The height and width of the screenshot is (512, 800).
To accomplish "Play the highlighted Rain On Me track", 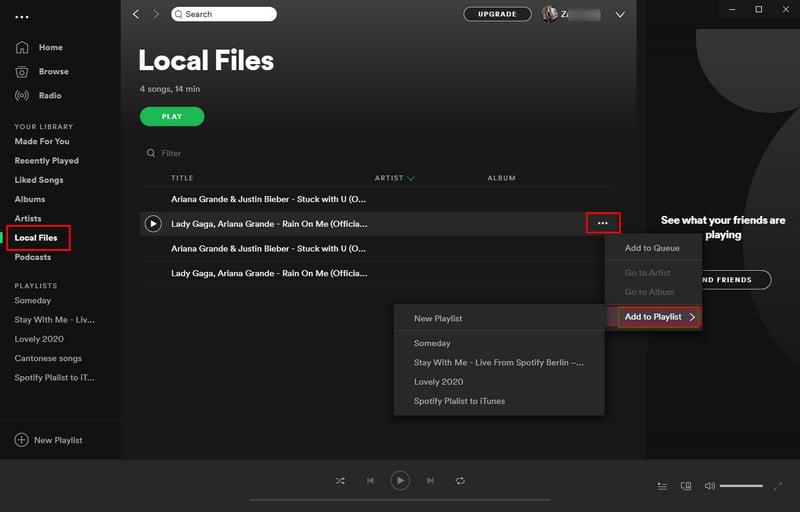I will [x=153, y=224].
